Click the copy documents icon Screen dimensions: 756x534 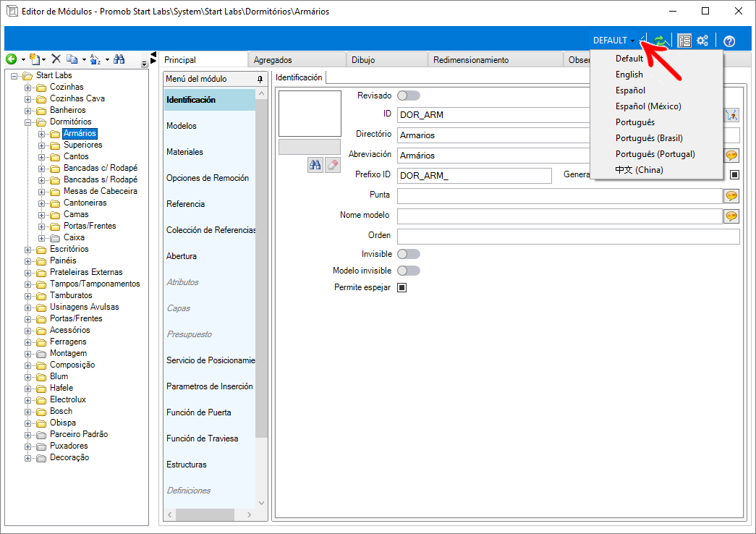72,59
